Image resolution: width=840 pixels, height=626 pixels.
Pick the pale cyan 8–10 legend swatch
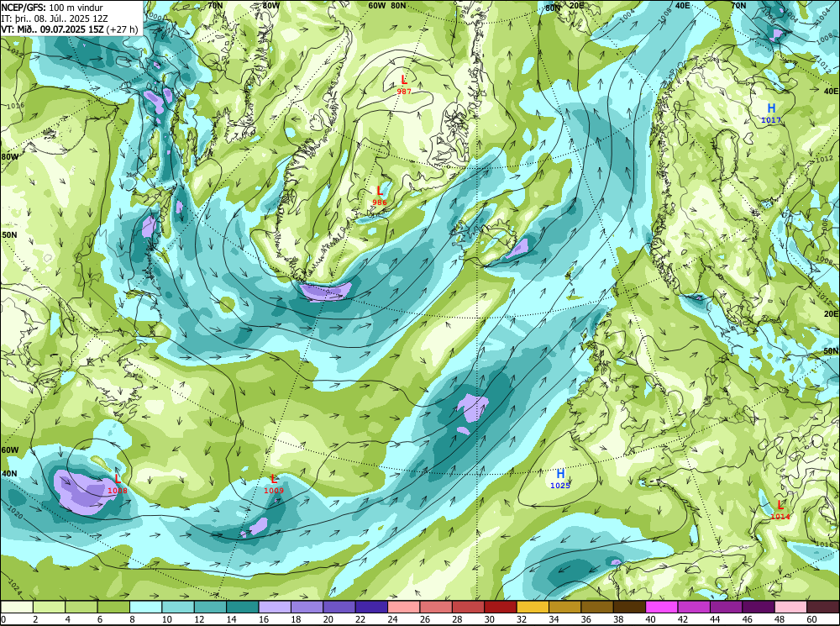pos(145,607)
